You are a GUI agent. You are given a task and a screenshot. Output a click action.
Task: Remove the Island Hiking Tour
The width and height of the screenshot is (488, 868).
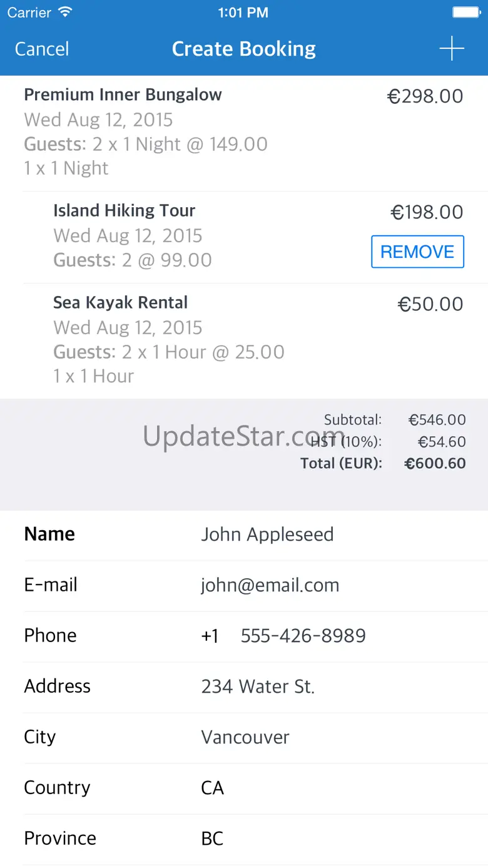point(417,252)
